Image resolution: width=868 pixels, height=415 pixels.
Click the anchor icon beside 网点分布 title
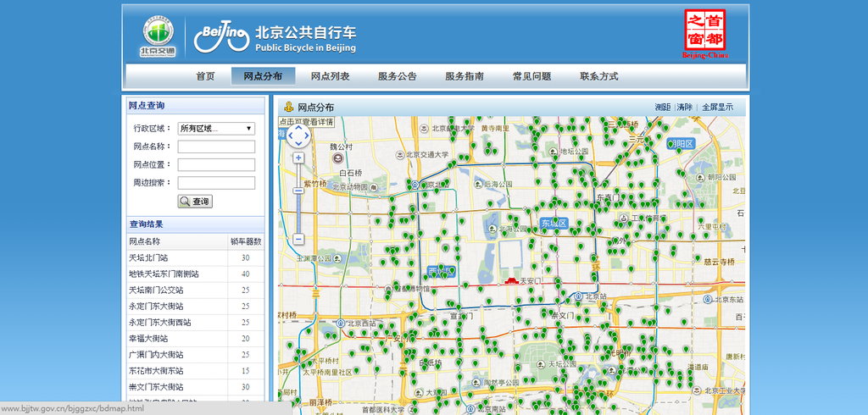click(288, 108)
